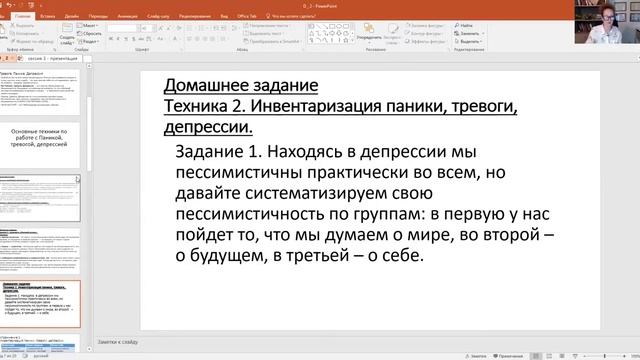Pick font color from the A button
Screen dimensions: 640x360
click(175, 39)
